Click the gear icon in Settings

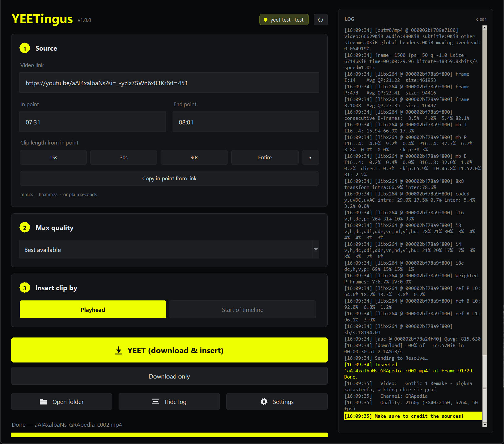click(264, 402)
